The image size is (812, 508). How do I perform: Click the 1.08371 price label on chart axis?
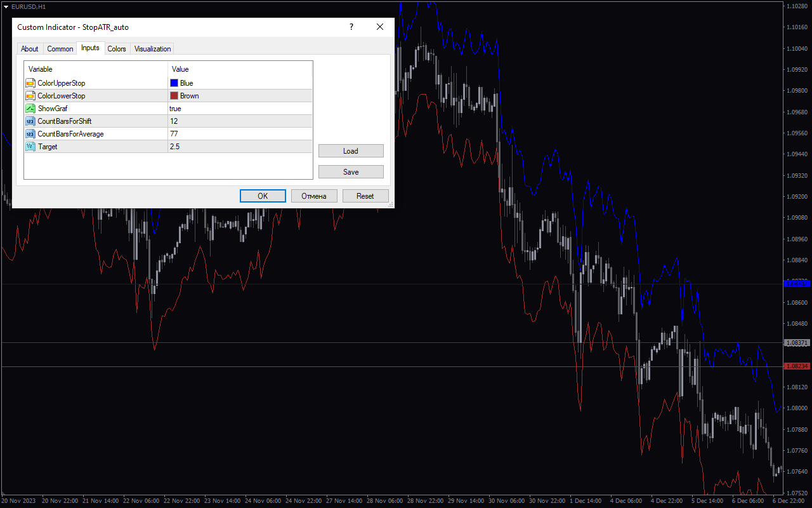tap(797, 343)
